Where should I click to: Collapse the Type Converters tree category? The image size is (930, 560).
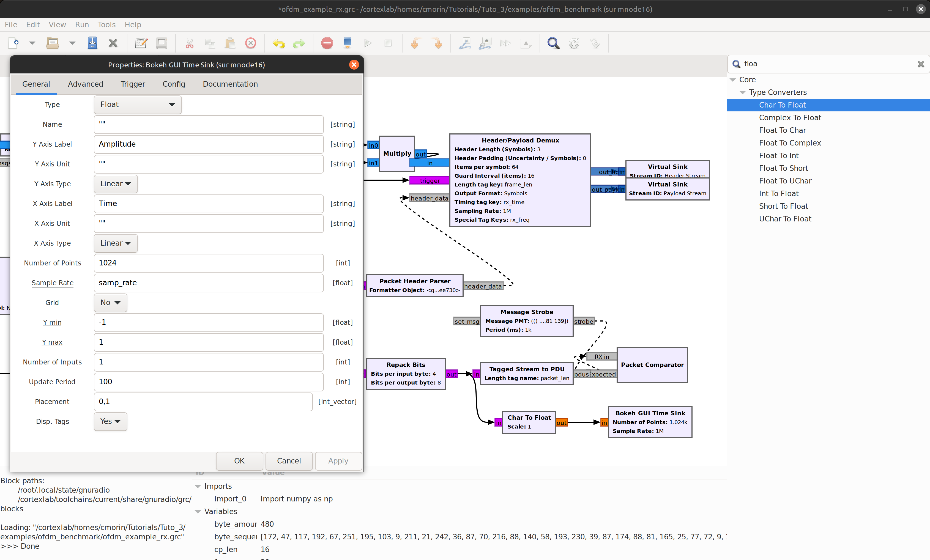tap(742, 92)
